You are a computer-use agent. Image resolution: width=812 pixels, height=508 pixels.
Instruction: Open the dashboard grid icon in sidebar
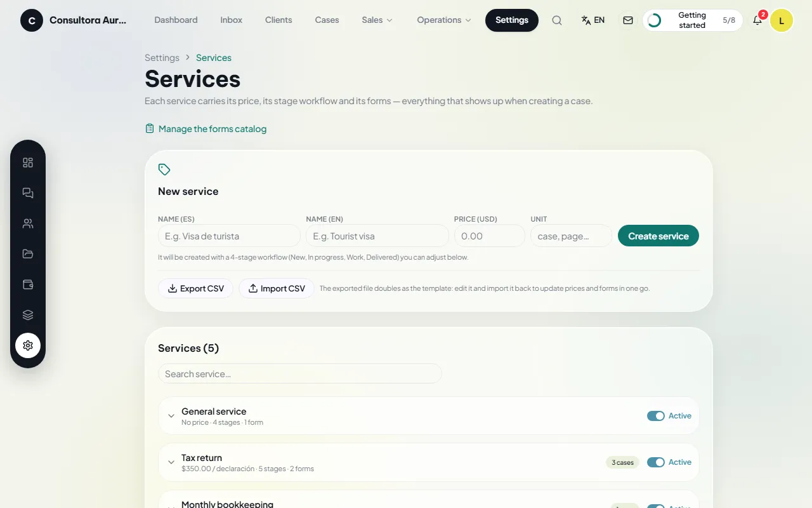point(28,163)
